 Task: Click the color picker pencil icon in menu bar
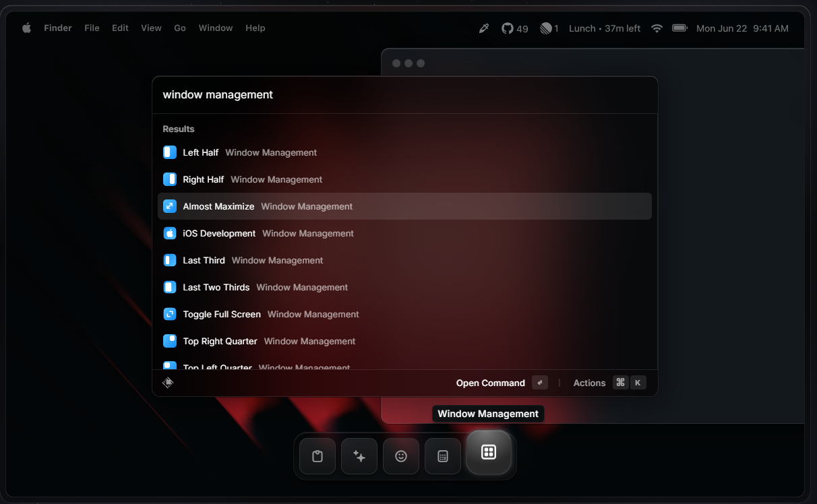click(483, 28)
